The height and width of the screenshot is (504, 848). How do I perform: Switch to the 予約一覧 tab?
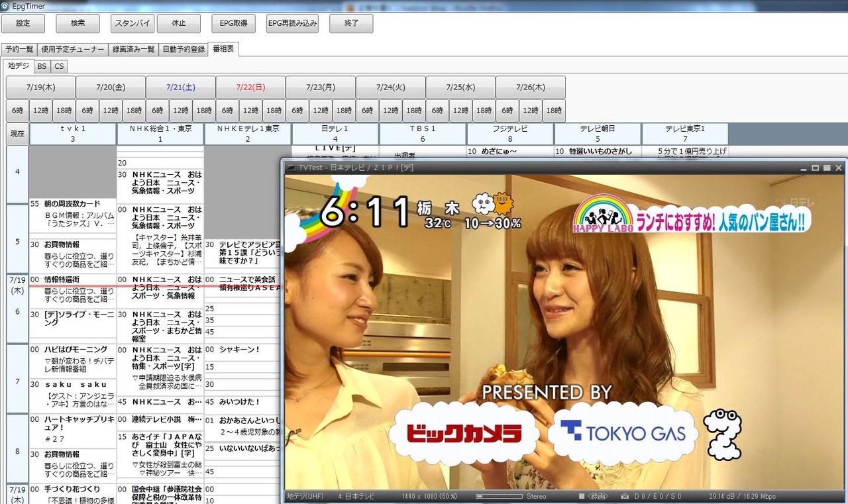19,49
